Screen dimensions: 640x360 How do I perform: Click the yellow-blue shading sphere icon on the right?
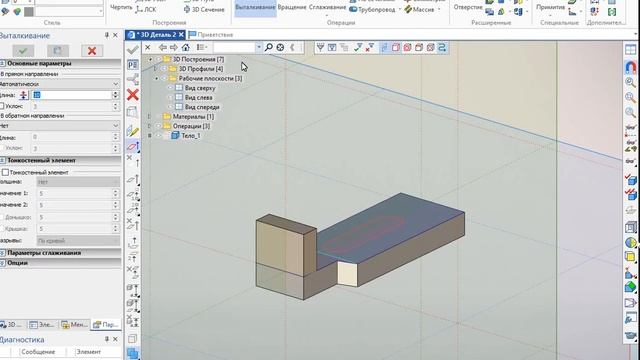click(631, 243)
